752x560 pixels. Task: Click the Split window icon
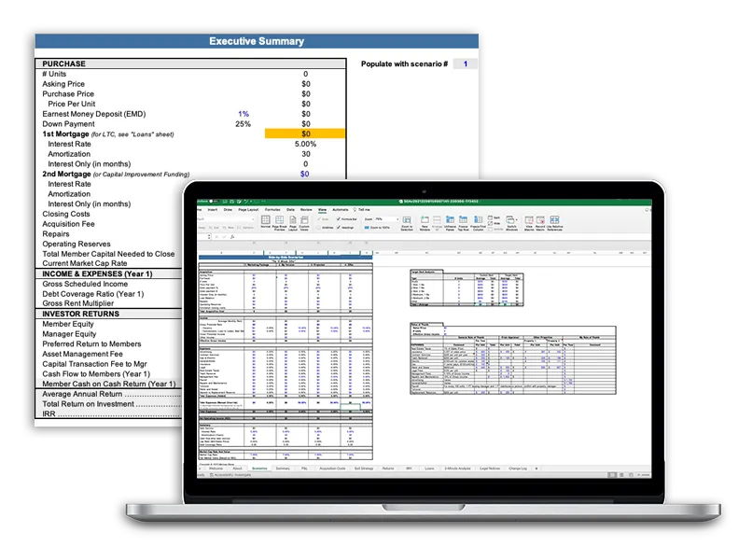(490, 217)
